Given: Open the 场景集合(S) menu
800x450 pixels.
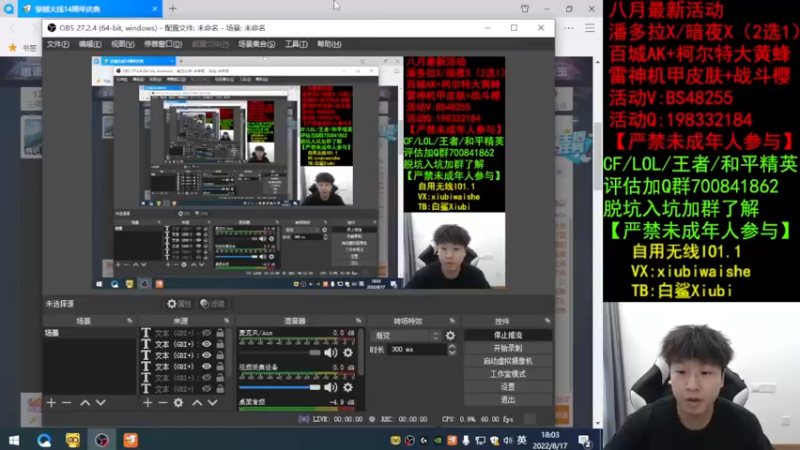Looking at the screenshot, I should 256,44.
